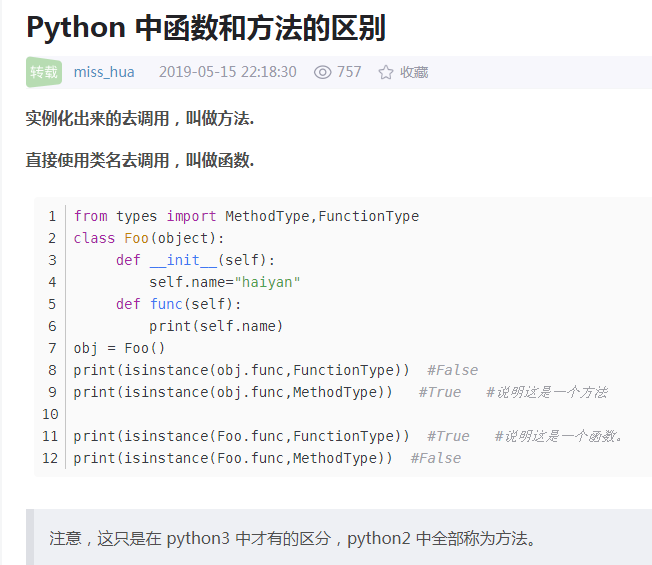The width and height of the screenshot is (652, 565).
Task: Click the 说明这是一个方法 code comment
Action: 546,392
